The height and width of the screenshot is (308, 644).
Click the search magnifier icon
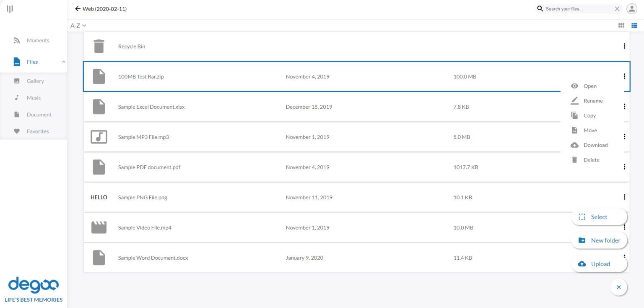tap(540, 8)
